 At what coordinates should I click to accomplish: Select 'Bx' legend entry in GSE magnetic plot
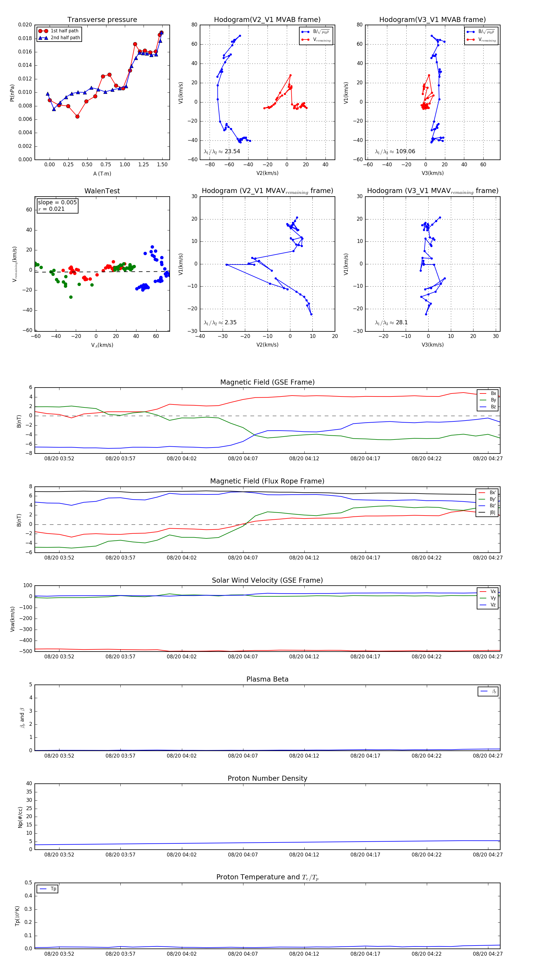[x=488, y=393]
